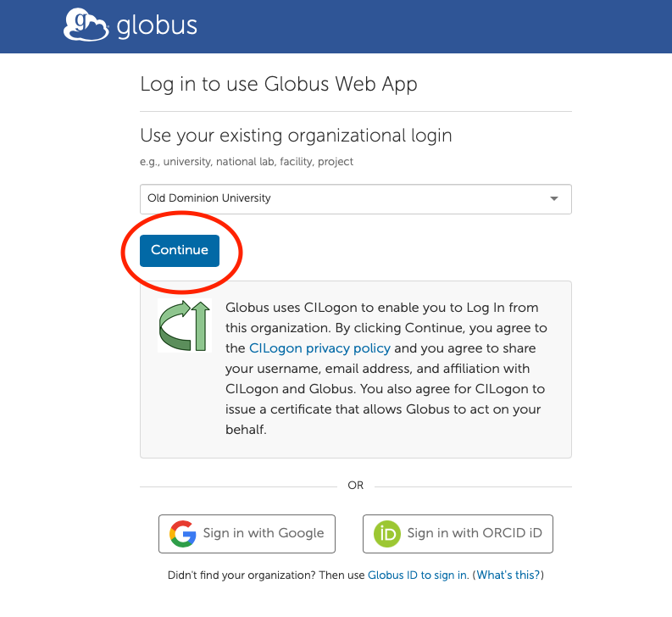The width and height of the screenshot is (672, 617).
Task: Click the Google G logo icon
Action: tap(183, 534)
